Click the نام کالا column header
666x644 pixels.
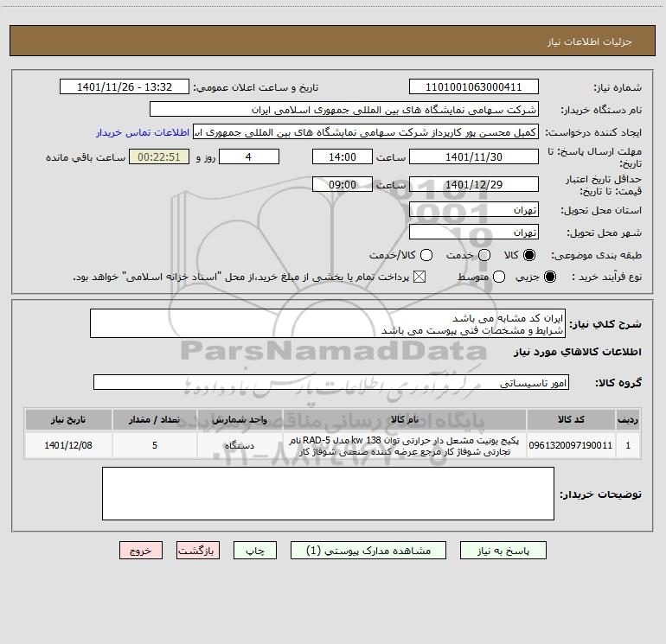tap(405, 419)
